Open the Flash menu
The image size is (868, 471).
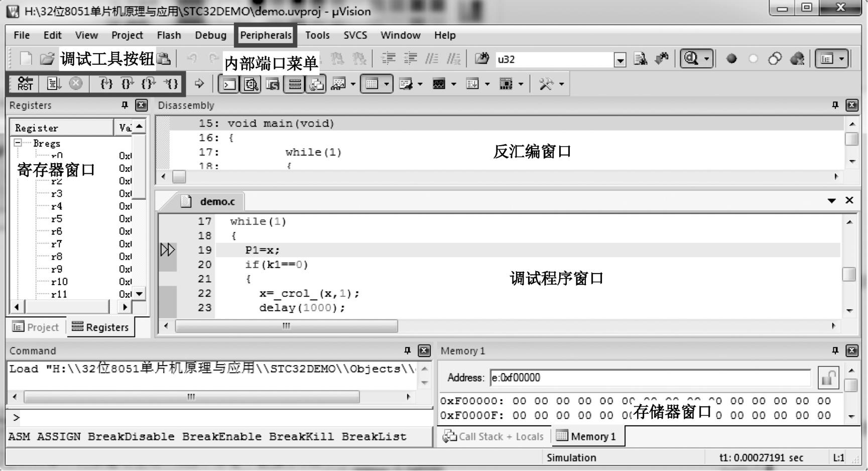(169, 35)
